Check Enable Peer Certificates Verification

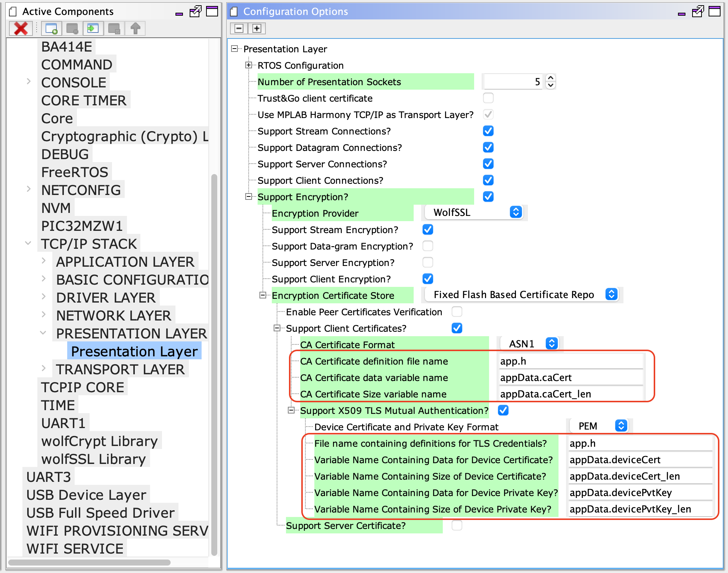pos(457,312)
